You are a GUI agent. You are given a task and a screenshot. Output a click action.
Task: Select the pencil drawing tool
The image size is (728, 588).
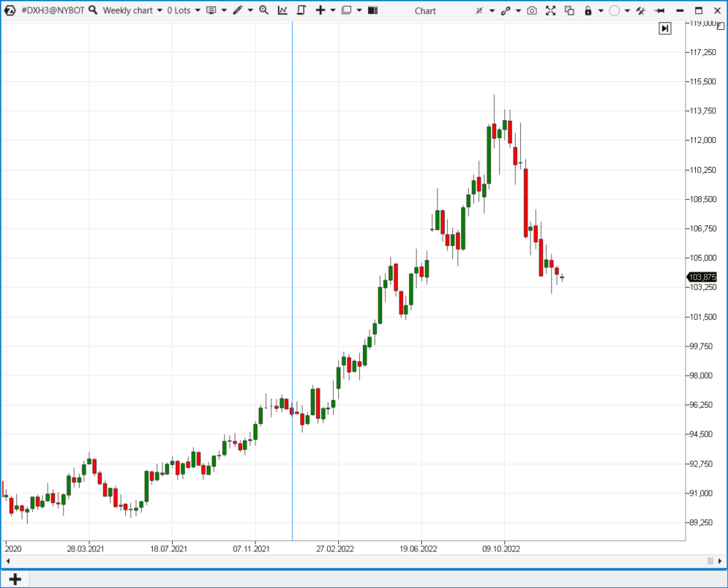(x=237, y=10)
